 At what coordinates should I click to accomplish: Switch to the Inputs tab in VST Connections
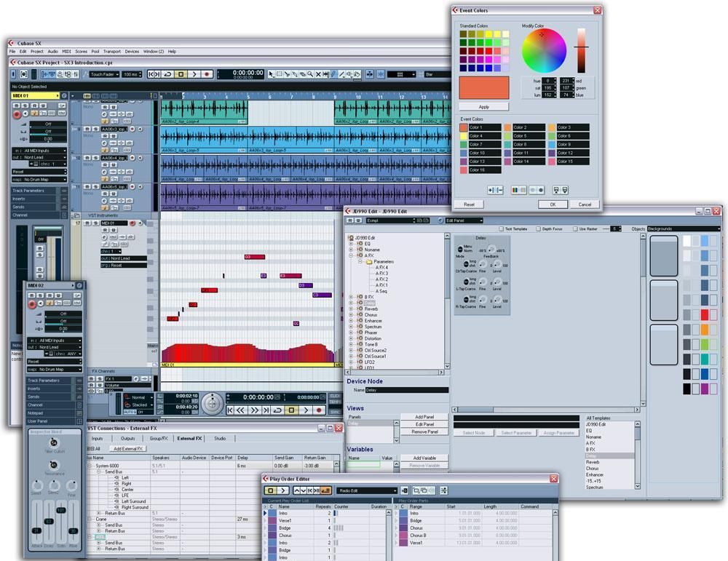(97, 439)
